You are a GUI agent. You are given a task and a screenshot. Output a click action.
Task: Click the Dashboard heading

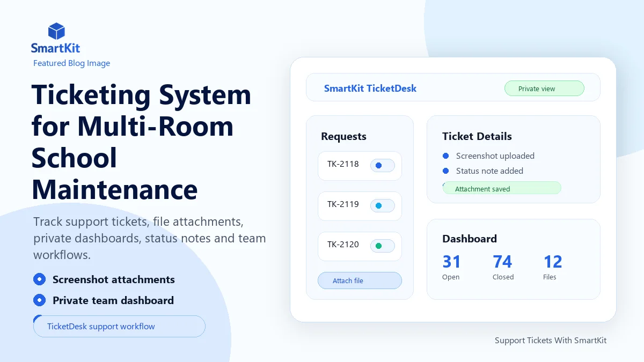point(470,239)
